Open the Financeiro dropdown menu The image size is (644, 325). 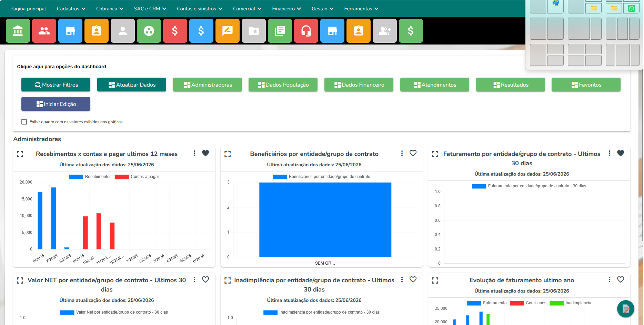click(x=286, y=9)
